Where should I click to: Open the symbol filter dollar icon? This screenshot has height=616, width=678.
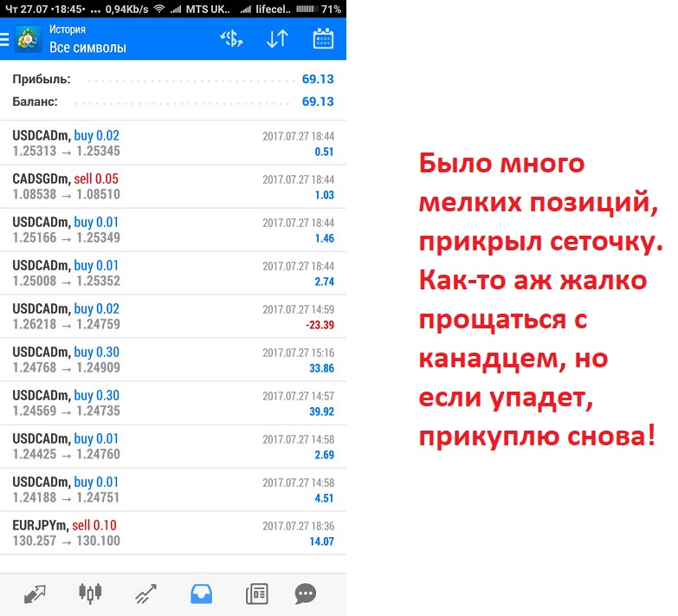point(231,39)
